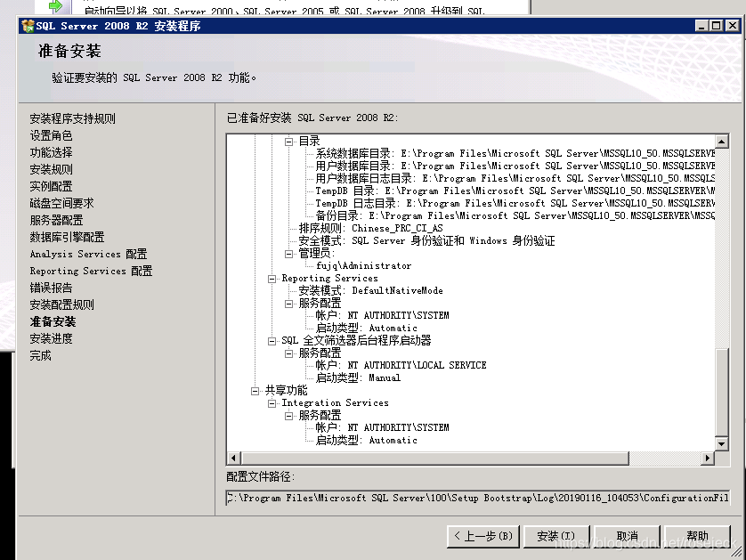Select the 安全模式 tree row

coord(426,240)
